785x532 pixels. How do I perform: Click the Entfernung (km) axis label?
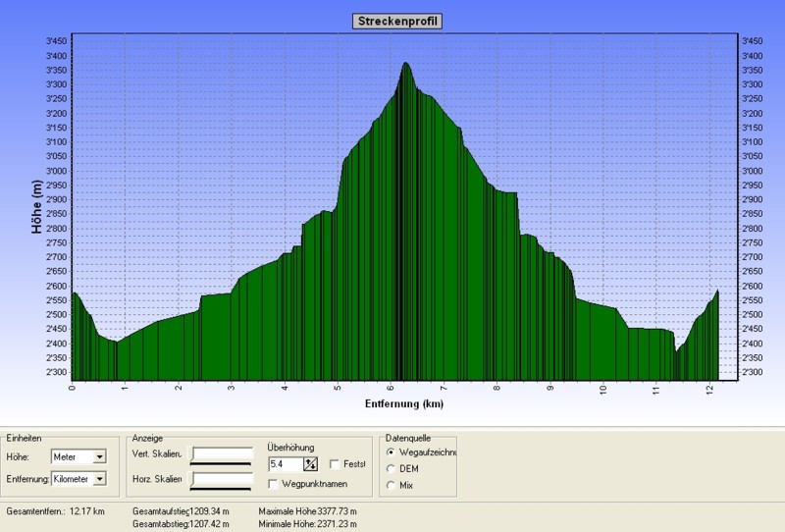pyautogui.click(x=404, y=403)
